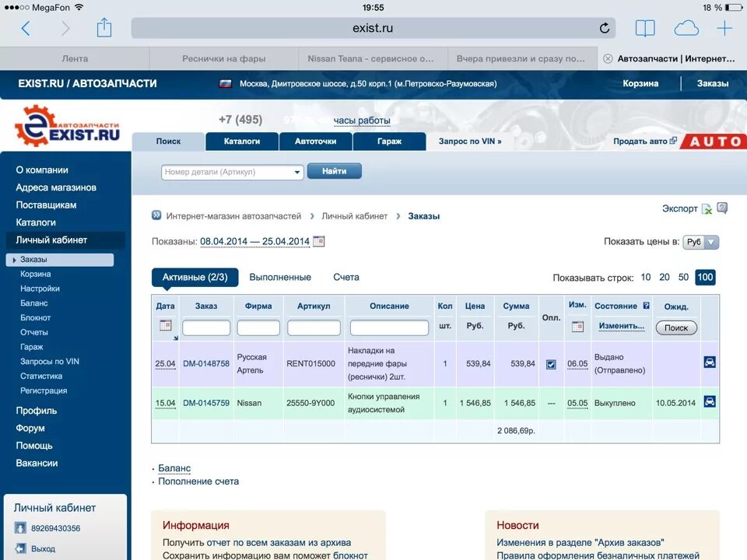Switch to the Лента browser tab
The height and width of the screenshot is (560, 747).
(75, 58)
